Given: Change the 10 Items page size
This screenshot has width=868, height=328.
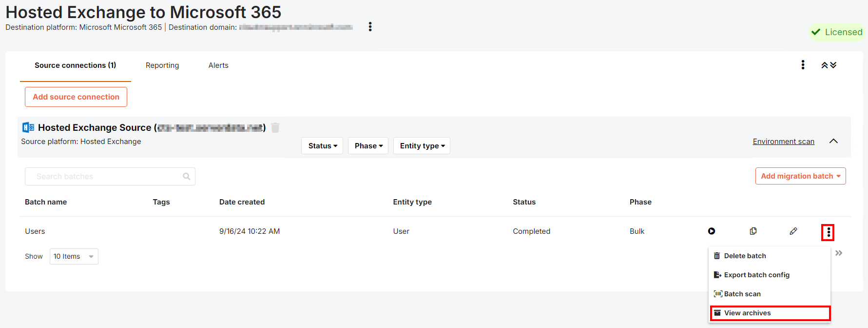Looking at the screenshot, I should tap(74, 257).
